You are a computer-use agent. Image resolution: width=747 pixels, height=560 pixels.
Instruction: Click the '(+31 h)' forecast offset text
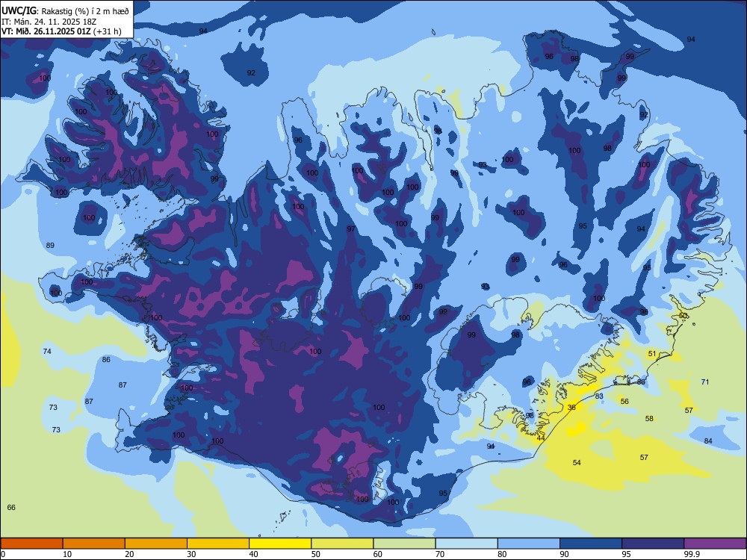pos(107,31)
